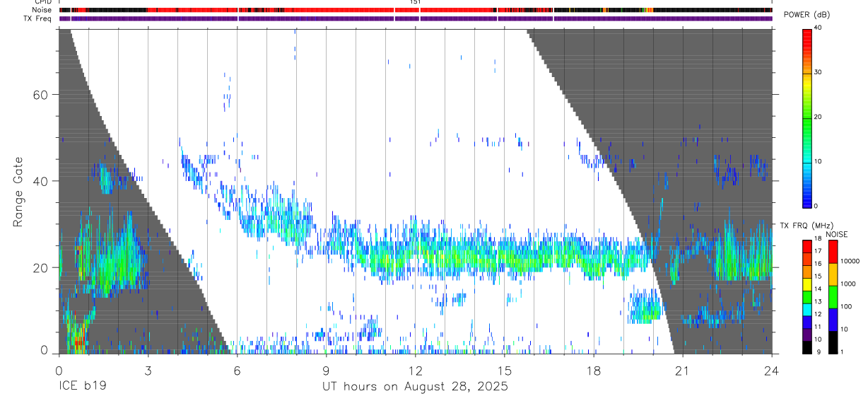The width and height of the screenshot is (868, 401).
Task: Click the 9 hour tick on the UT axis
Action: pos(326,370)
